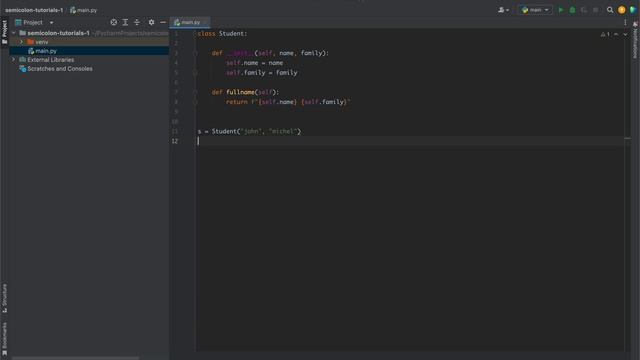Click line number 12 in the gutter

(175, 141)
